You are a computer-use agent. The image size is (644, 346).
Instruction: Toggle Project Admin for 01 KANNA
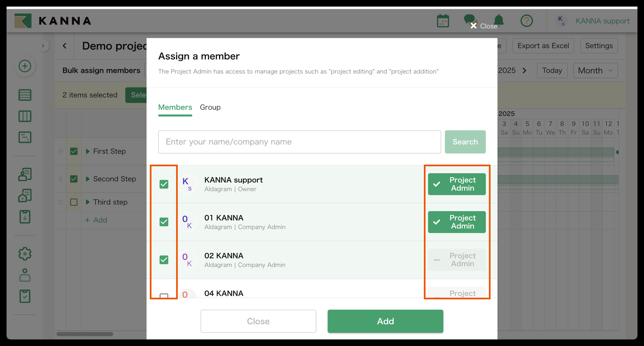457,222
